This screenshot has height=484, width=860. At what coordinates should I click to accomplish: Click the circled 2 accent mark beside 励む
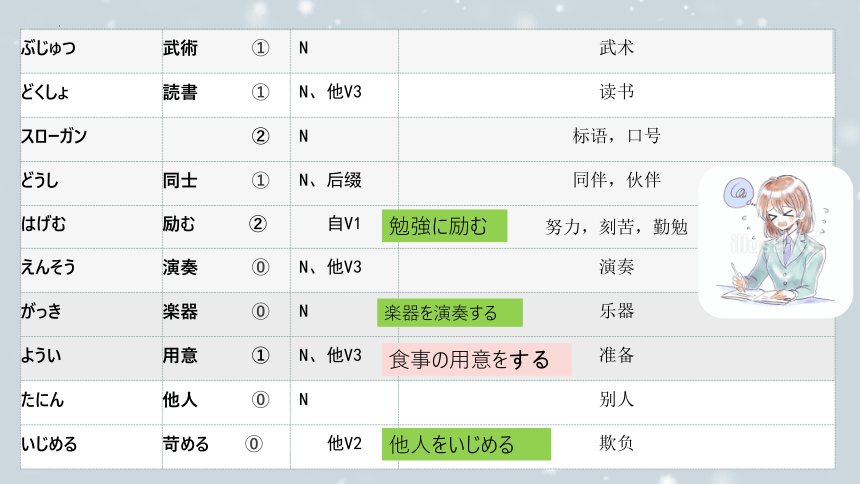(x=257, y=224)
